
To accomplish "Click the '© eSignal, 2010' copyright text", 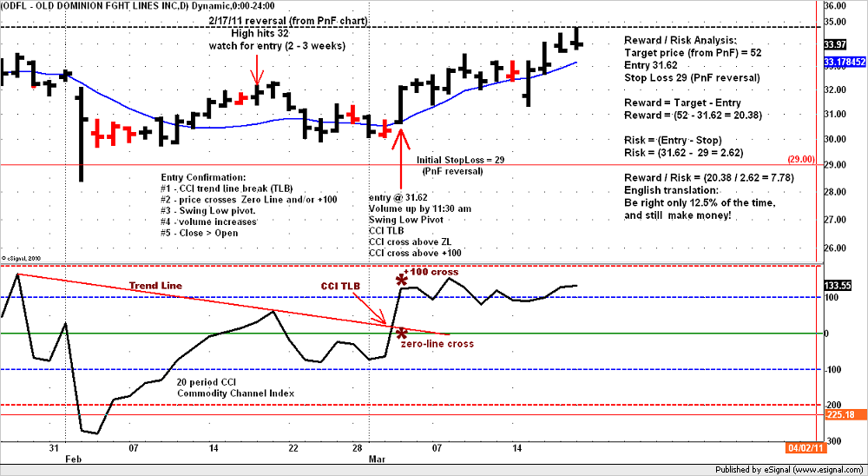I will coord(21,258).
